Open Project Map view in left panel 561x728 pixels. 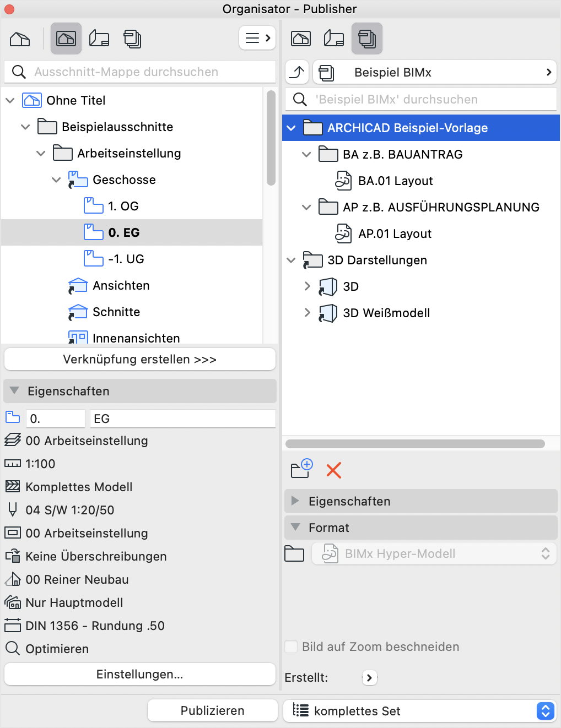(20, 39)
